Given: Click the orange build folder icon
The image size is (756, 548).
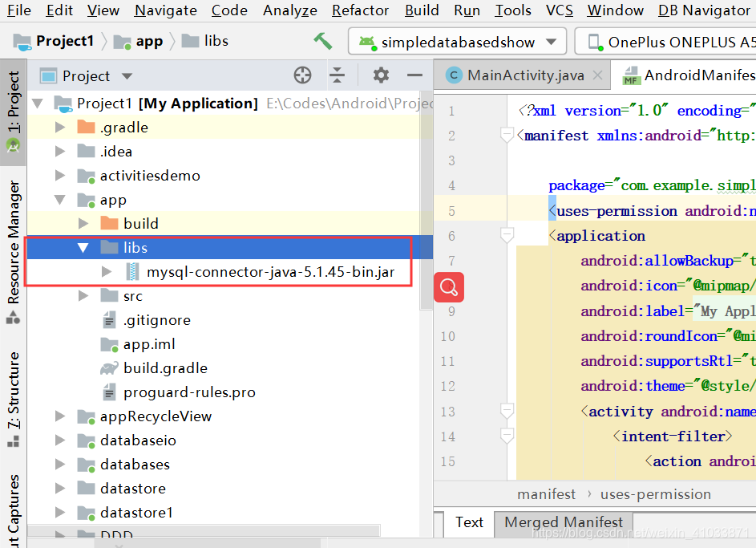Looking at the screenshot, I should 110,223.
